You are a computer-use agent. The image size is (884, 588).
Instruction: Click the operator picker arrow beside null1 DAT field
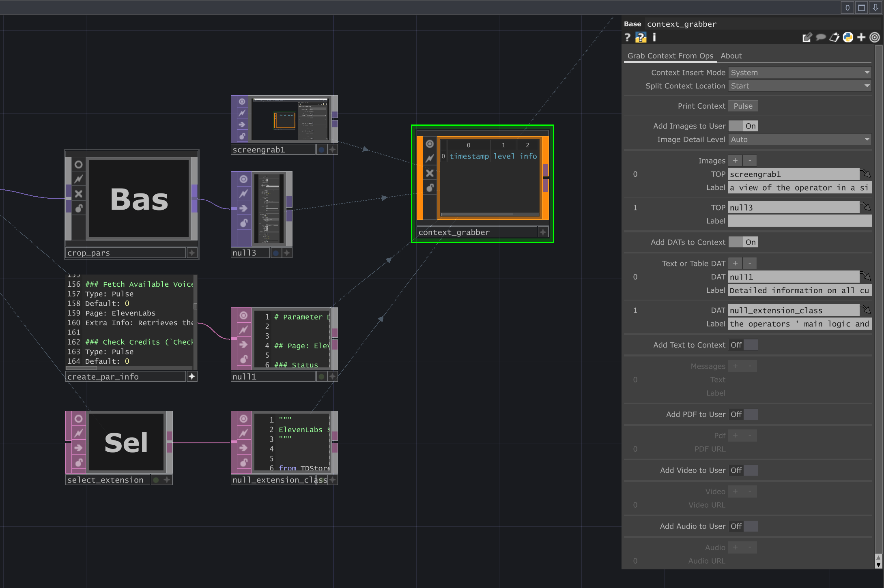(867, 276)
